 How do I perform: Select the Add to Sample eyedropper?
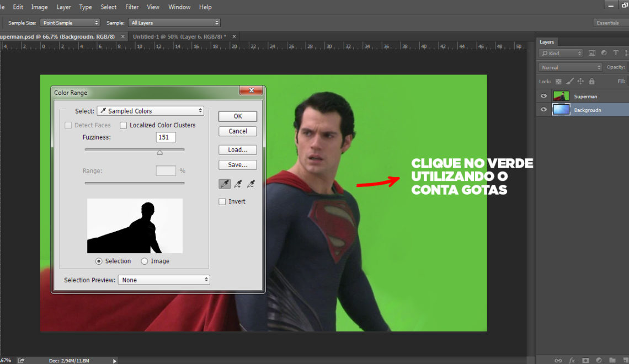tap(238, 184)
